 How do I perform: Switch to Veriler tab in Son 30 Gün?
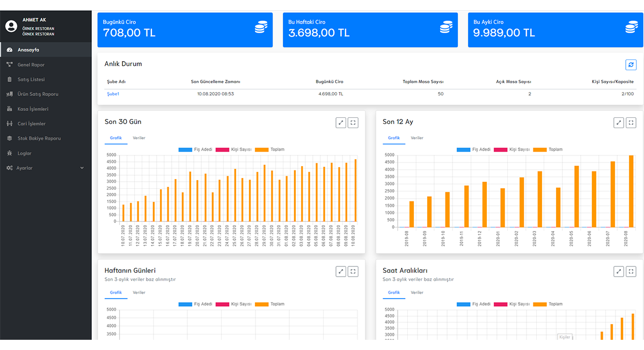click(x=139, y=138)
